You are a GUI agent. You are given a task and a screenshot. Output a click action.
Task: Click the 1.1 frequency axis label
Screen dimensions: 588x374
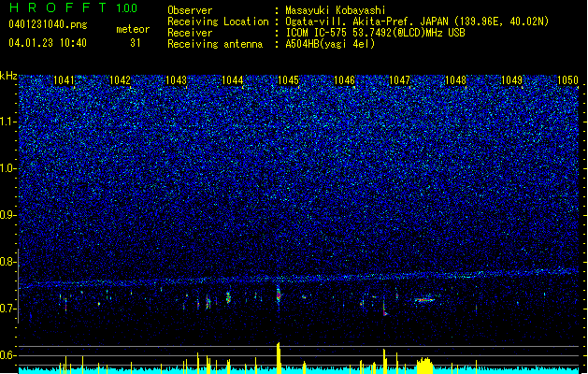[8, 122]
